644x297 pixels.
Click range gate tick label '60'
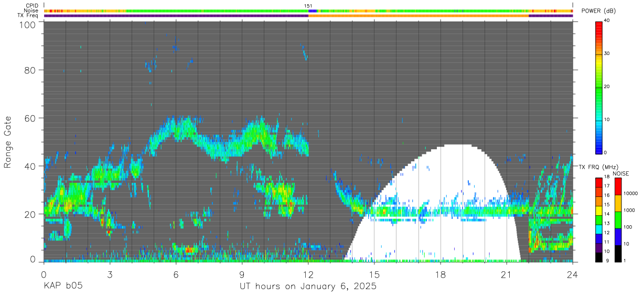(x=30, y=118)
